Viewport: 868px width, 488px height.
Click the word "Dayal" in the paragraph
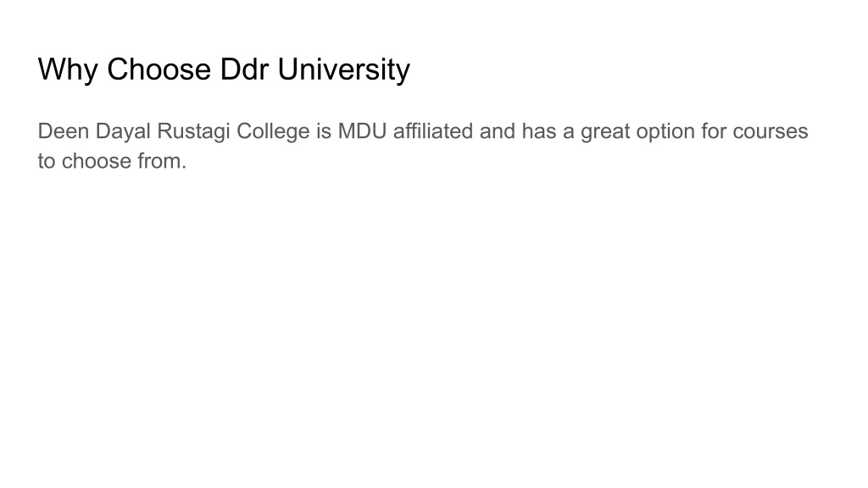pyautogui.click(x=123, y=132)
